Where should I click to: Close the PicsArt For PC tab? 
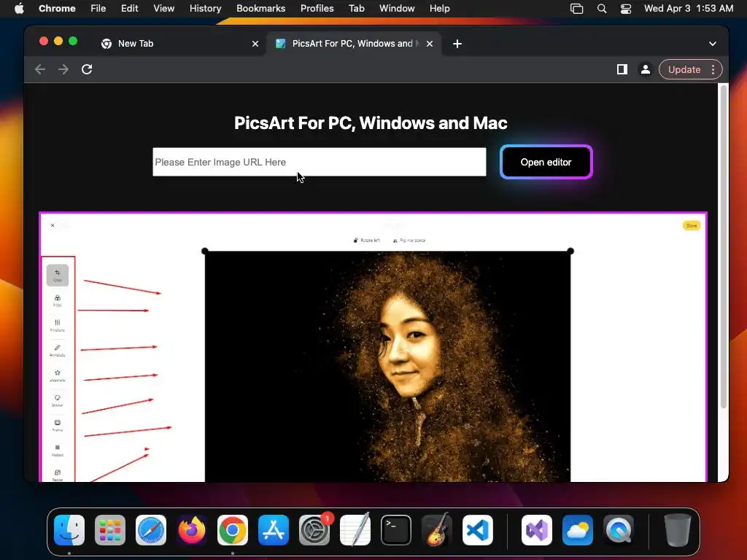click(x=430, y=44)
